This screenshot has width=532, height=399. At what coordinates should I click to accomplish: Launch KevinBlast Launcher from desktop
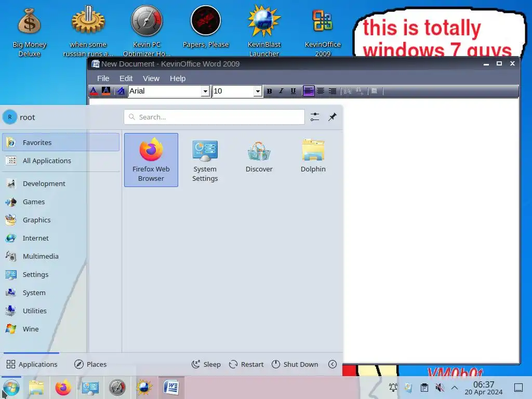[x=264, y=31]
